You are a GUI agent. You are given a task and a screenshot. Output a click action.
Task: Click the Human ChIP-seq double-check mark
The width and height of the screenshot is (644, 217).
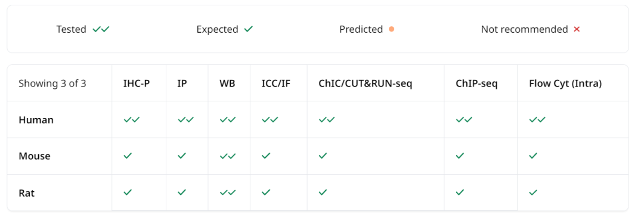click(x=464, y=120)
